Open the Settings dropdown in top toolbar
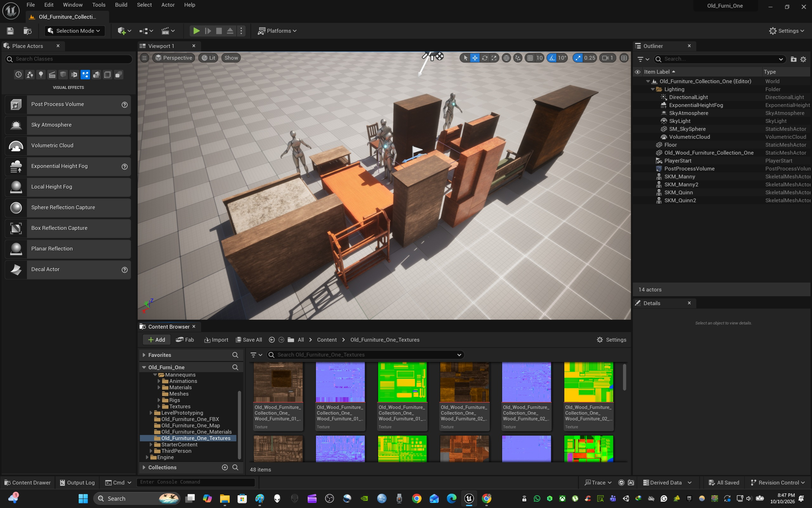 point(786,31)
